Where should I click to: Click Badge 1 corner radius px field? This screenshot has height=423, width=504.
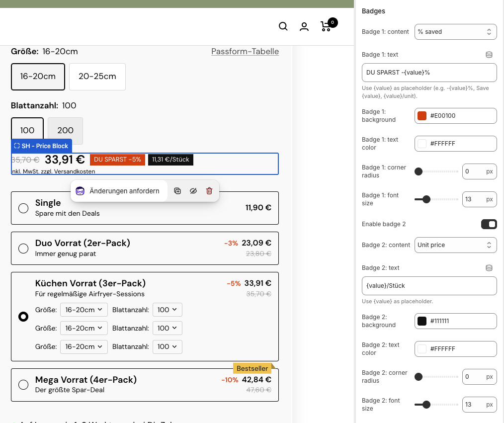pos(479,171)
